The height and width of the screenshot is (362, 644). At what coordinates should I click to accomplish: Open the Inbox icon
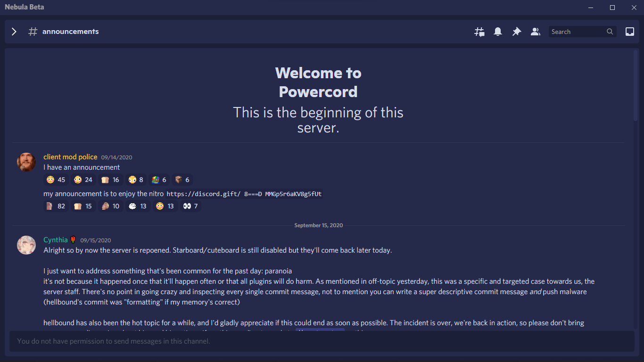630,32
